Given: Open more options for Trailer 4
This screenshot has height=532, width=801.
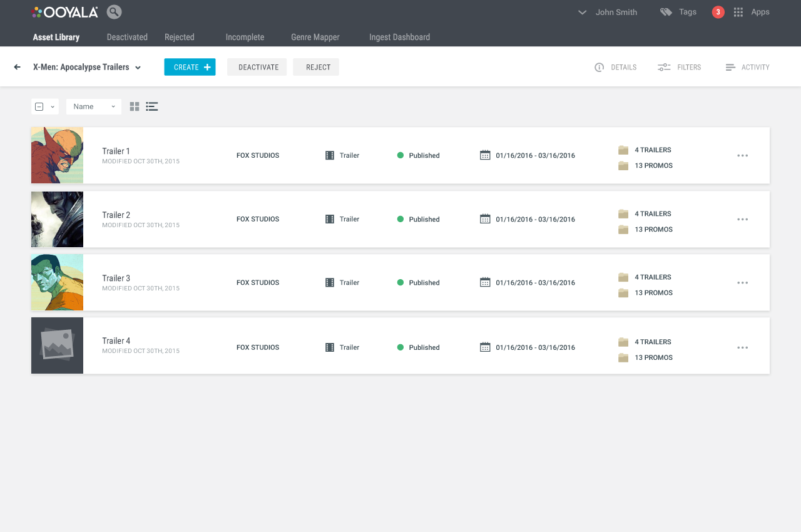Looking at the screenshot, I should pos(743,347).
